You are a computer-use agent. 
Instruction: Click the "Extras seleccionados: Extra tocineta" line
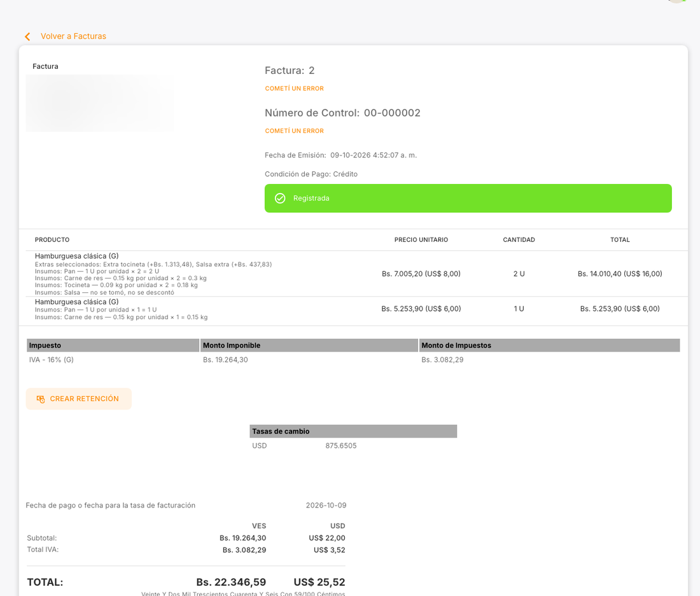coord(153,264)
